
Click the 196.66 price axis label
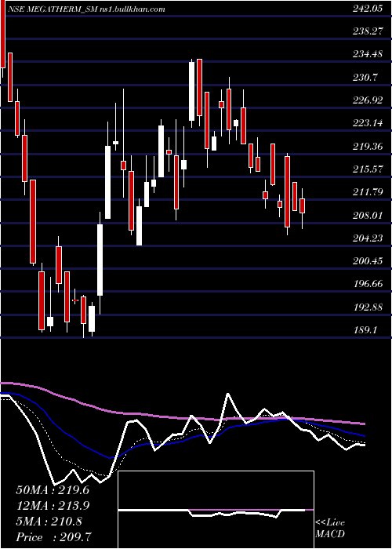[x=367, y=284]
